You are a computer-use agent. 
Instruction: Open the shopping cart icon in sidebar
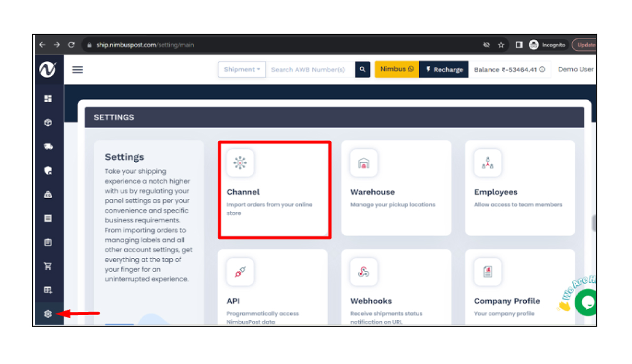pyautogui.click(x=48, y=266)
